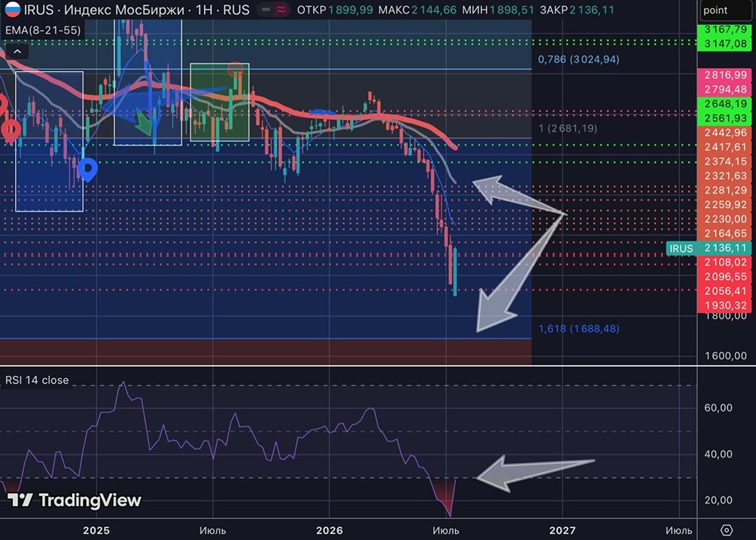Click orange price label 2442,96
Image resolution: width=756 pixels, height=540 pixels.
pos(725,132)
